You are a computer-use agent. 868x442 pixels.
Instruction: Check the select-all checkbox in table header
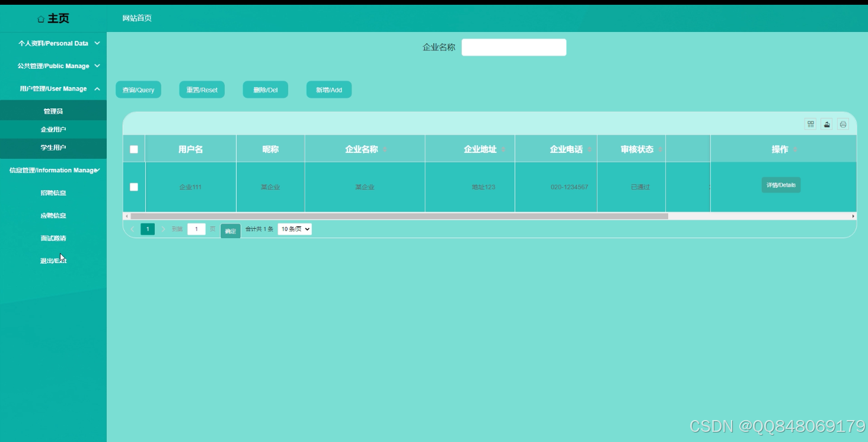point(133,149)
